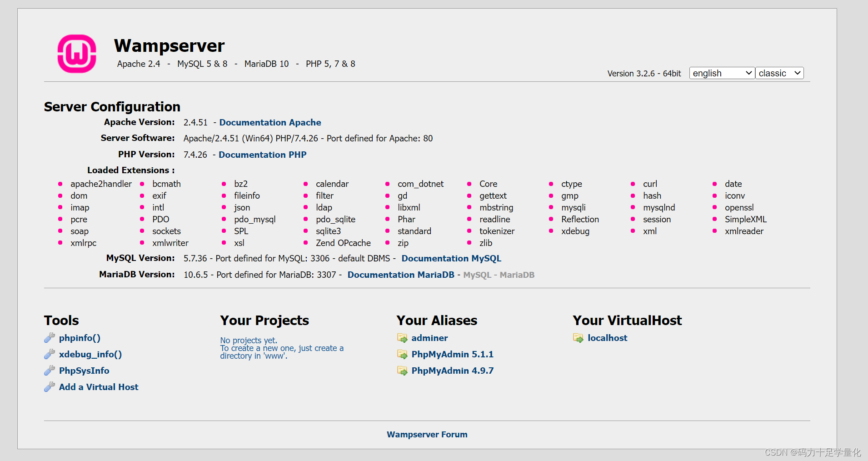Click the com_dotnet extension entry
Screen dimensions: 868x461
(420, 184)
